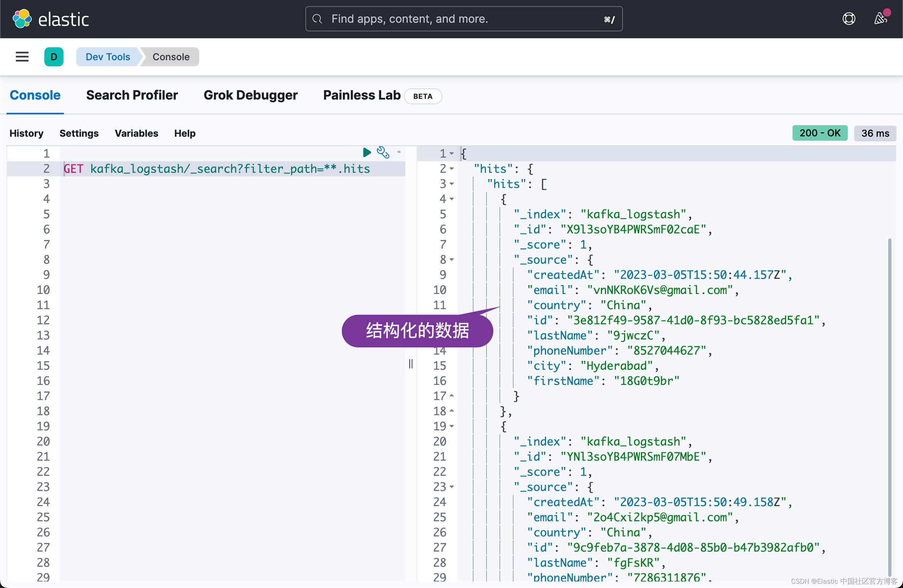
Task: Open console Help
Action: click(185, 133)
